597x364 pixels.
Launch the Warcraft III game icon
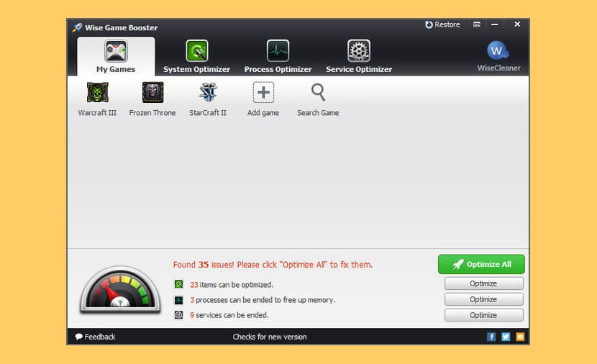[98, 93]
